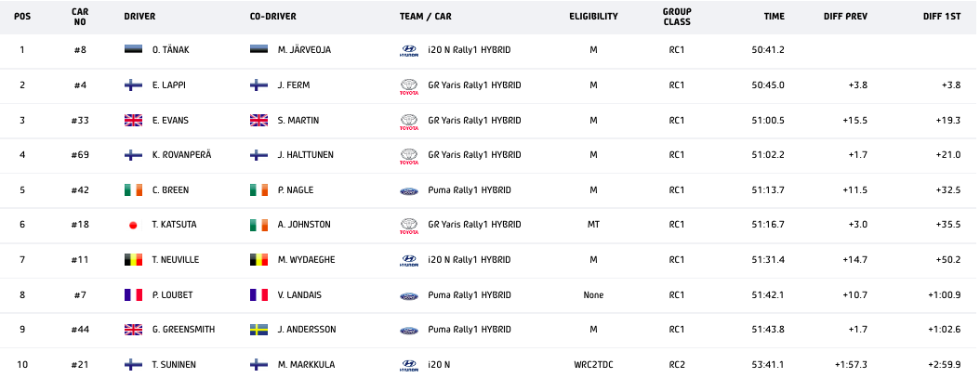Click the UK flag beside S. Martin
This screenshot has width=980, height=378.
tap(259, 120)
